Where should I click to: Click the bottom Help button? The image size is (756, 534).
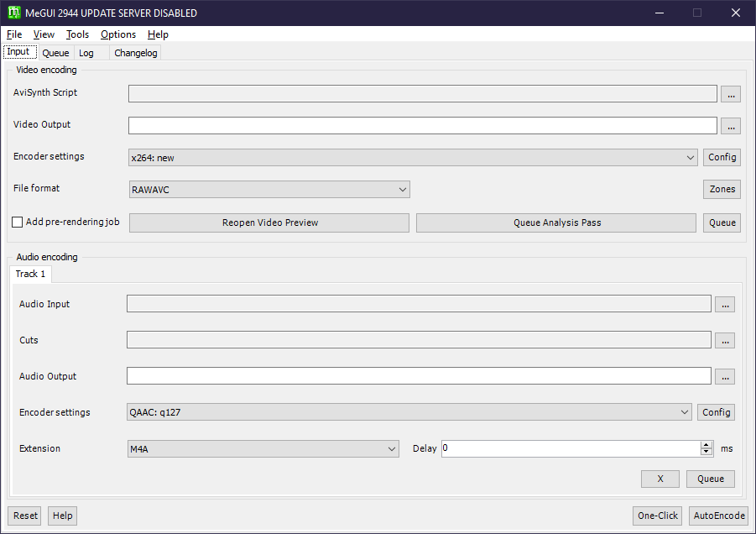pos(62,516)
